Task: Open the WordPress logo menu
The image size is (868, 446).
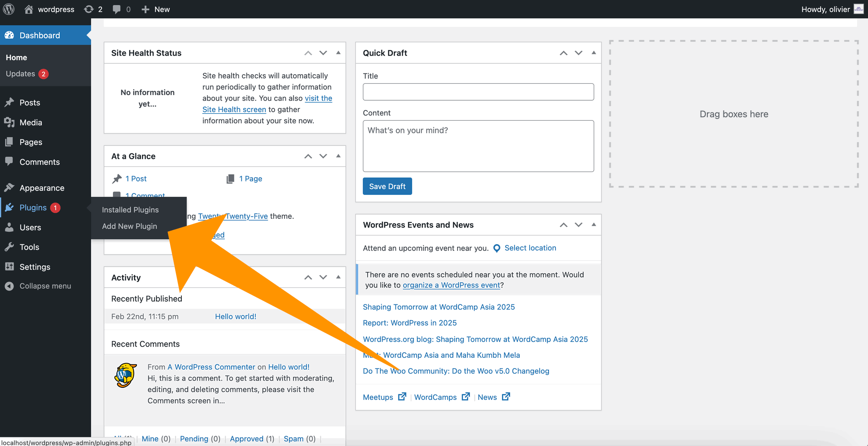Action: coord(9,9)
